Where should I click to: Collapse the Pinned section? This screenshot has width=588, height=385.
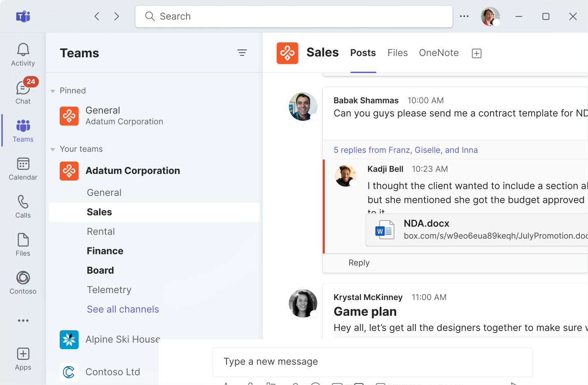tap(53, 91)
